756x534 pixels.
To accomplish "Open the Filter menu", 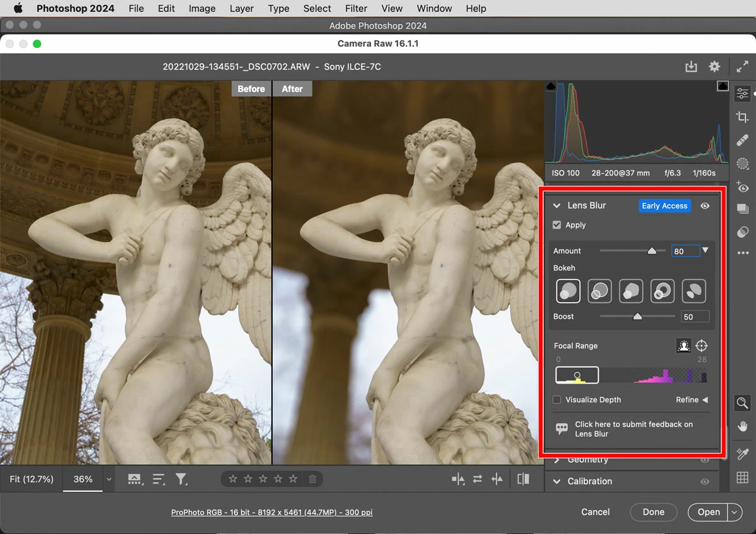I will click(x=356, y=8).
